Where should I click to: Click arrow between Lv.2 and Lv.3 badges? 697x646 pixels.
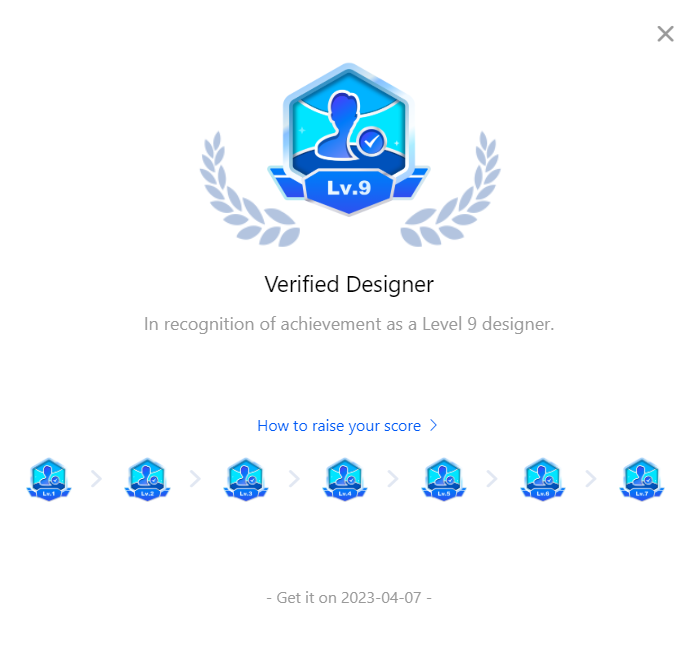pyautogui.click(x=196, y=479)
